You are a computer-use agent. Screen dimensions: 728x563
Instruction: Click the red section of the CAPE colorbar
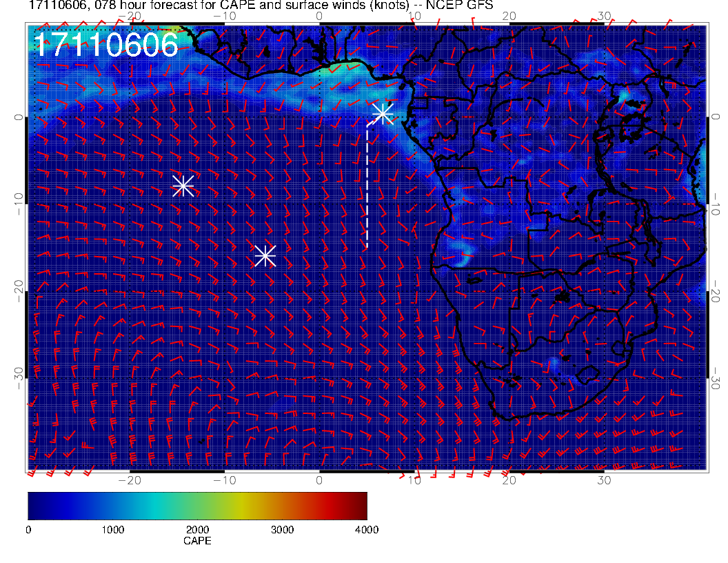coord(325,506)
